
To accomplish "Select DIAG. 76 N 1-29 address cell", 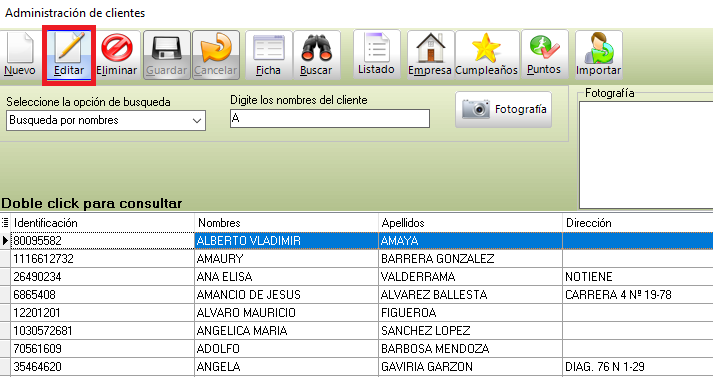I will [x=638, y=367].
